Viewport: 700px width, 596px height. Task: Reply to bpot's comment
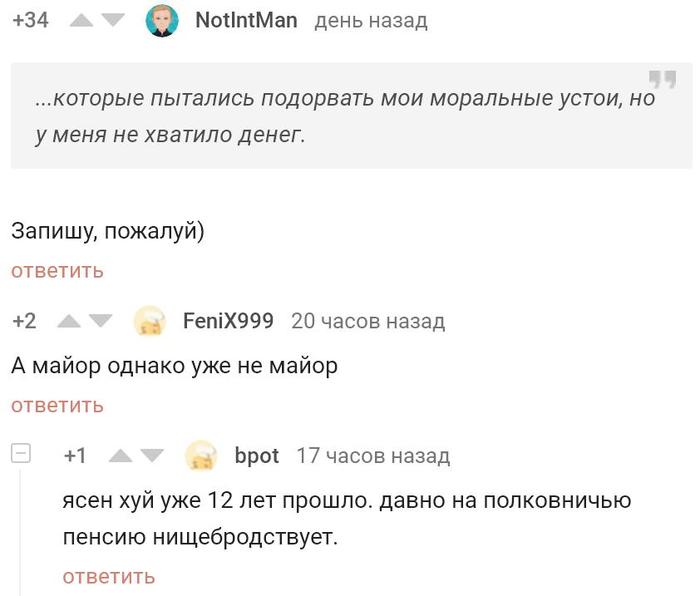pos(108,576)
